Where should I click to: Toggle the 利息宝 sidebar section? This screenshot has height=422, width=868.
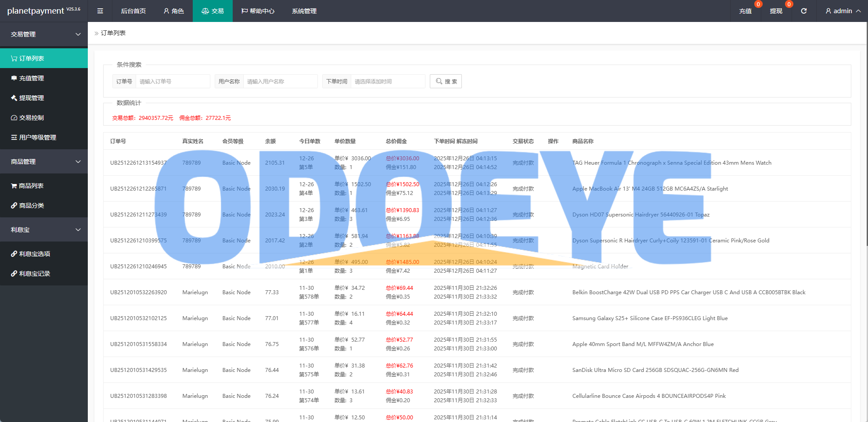pyautogui.click(x=44, y=230)
